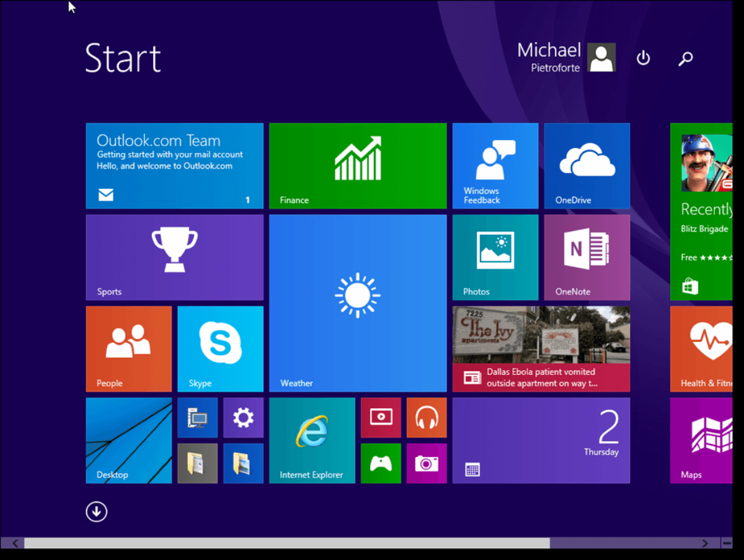744x560 pixels.
Task: Open the Windows Feedback tile
Action: 495,165
